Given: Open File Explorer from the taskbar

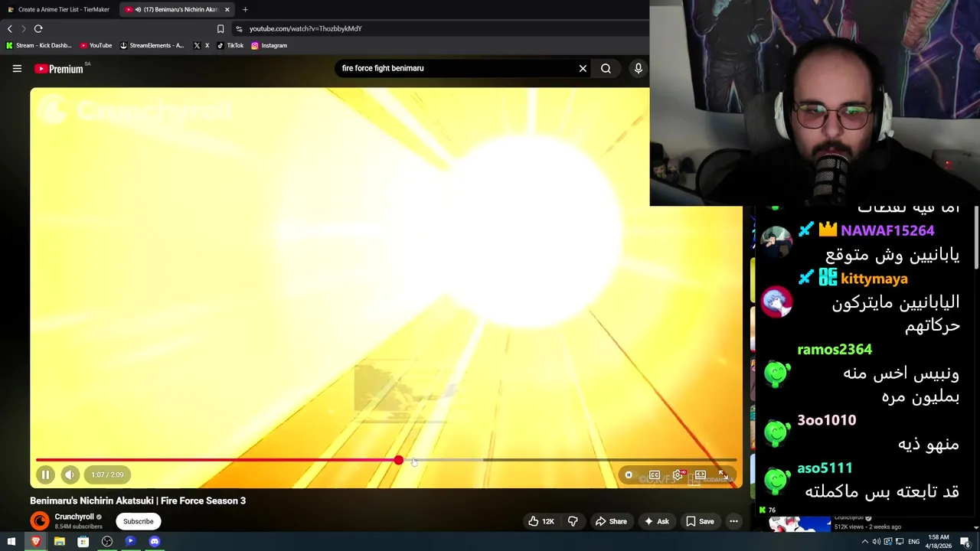Looking at the screenshot, I should coord(59,541).
